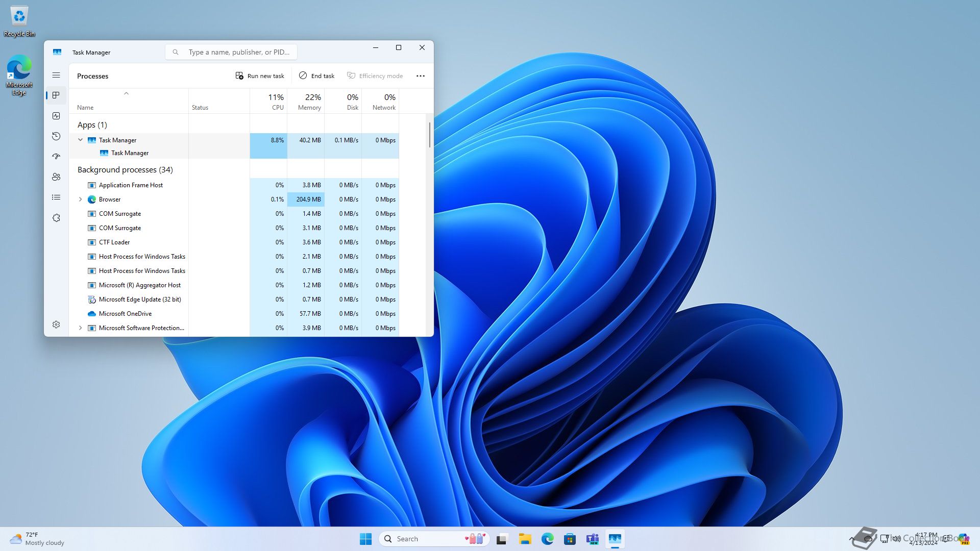
Task: Click the volume speaker tray icon
Action: (x=897, y=539)
